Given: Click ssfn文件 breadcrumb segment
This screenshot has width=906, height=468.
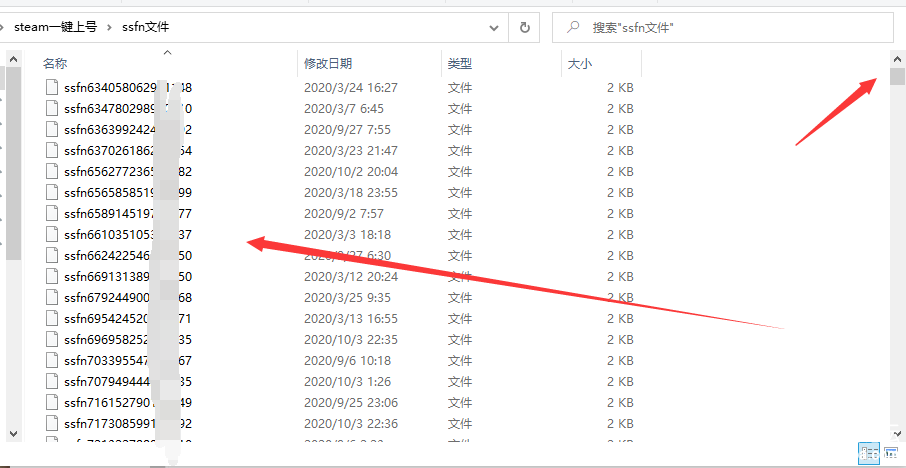Looking at the screenshot, I should point(144,28).
